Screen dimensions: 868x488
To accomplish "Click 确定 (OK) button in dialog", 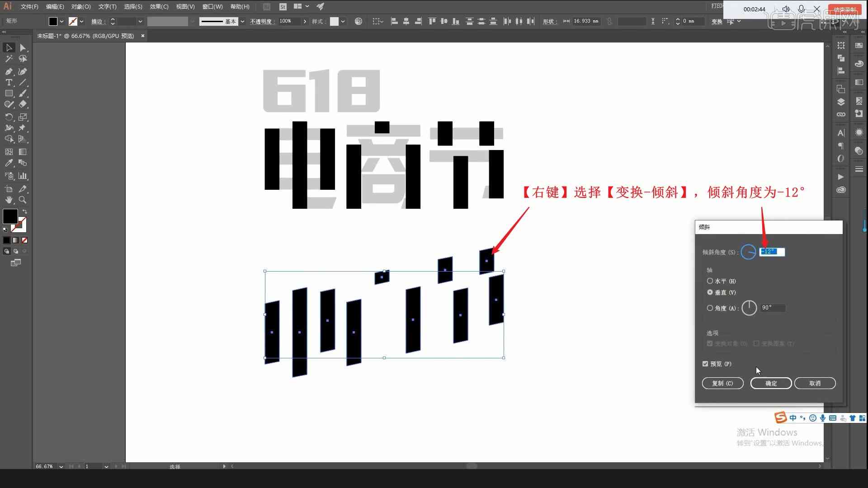I will (x=771, y=383).
